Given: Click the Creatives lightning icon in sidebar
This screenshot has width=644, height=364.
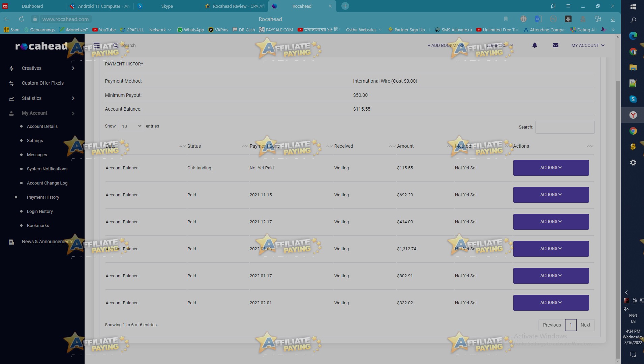Looking at the screenshot, I should pyautogui.click(x=11, y=68).
